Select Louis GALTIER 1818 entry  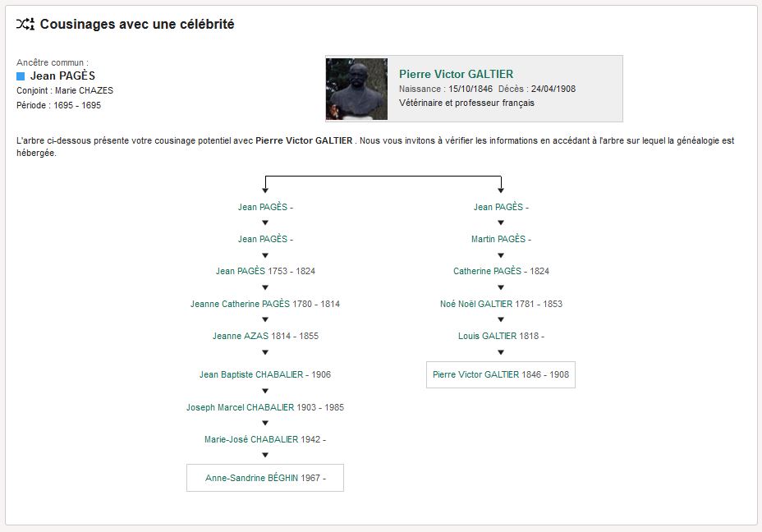coord(487,336)
